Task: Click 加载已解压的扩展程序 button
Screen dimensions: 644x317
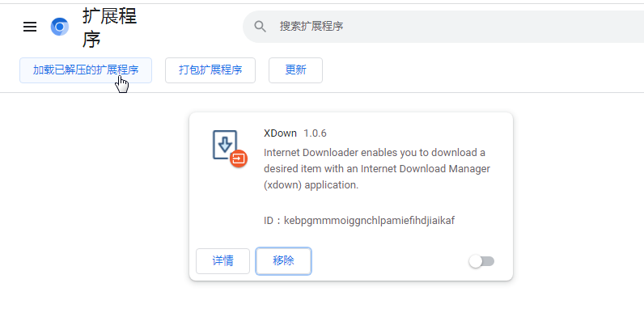Action: point(86,70)
